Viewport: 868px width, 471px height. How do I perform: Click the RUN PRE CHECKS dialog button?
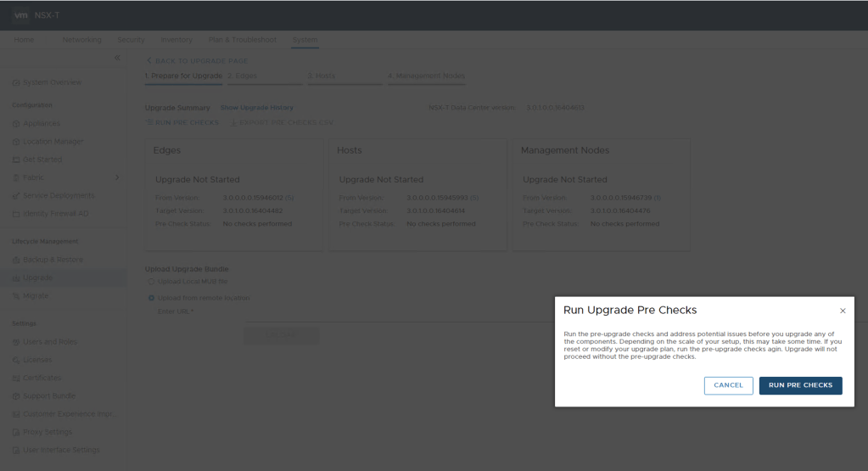pyautogui.click(x=800, y=385)
